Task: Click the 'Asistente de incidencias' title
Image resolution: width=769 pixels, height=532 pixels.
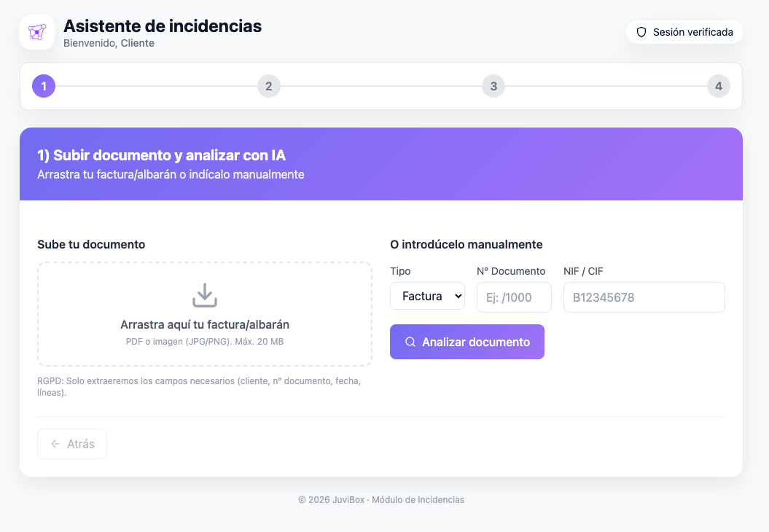Action: point(163,26)
